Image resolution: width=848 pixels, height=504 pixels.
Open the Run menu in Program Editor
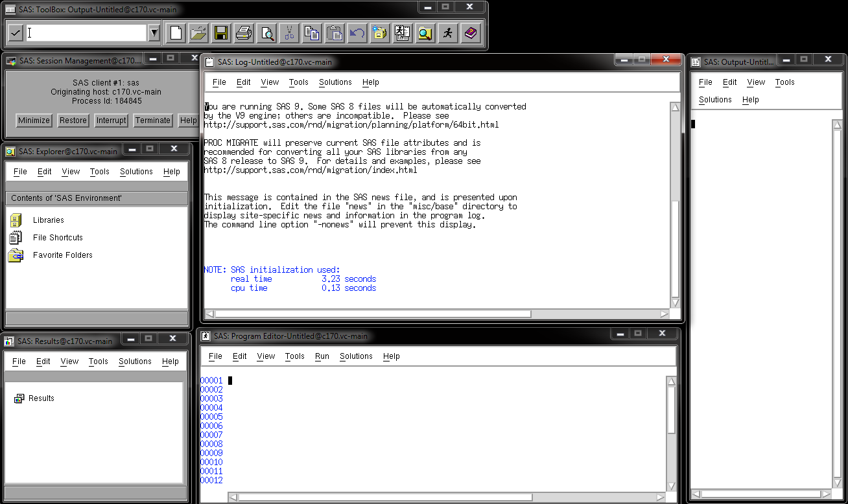click(322, 356)
